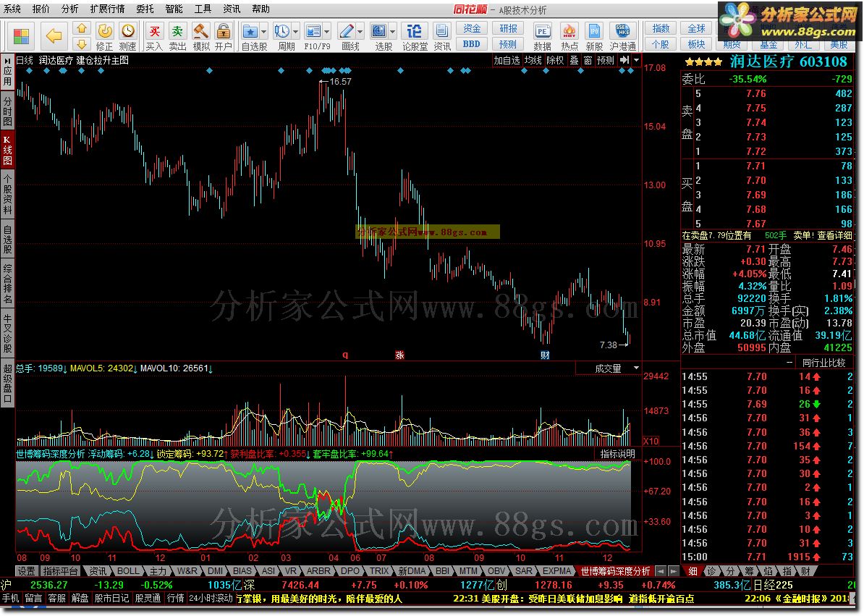Screen dimensions: 864x616
Task: Open the 修正 correction tool
Action: 105,36
